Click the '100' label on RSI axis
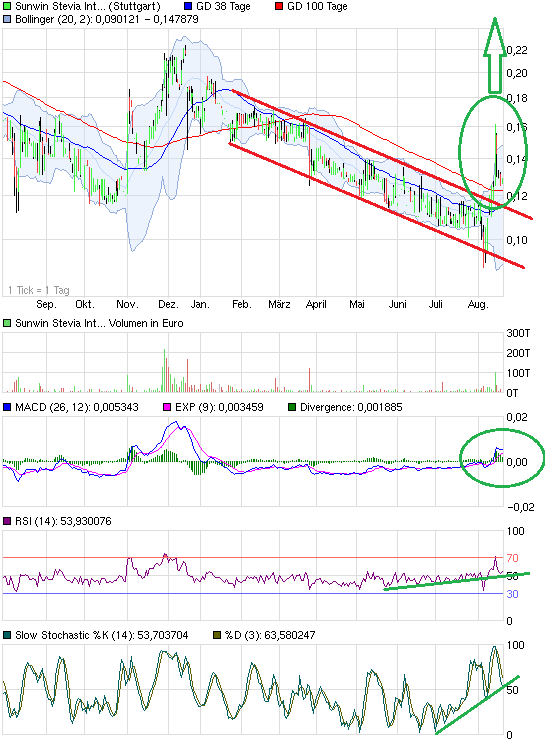 [516, 531]
